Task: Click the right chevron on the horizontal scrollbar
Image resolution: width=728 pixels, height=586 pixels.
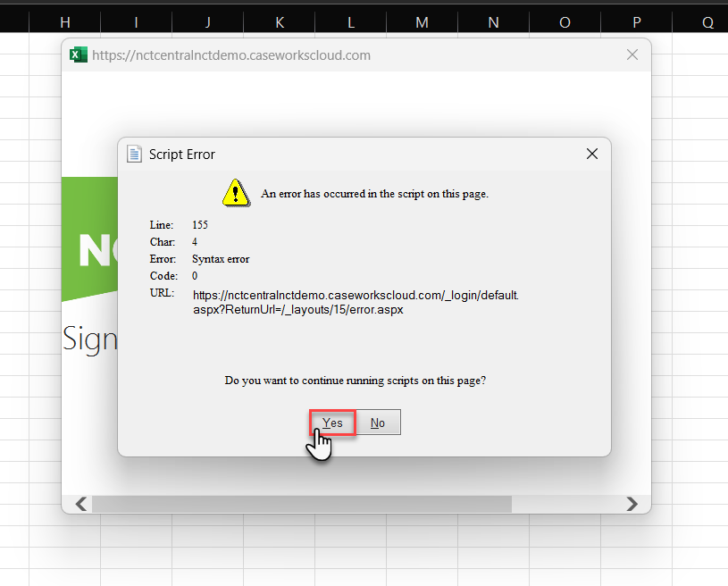Action: (x=632, y=504)
